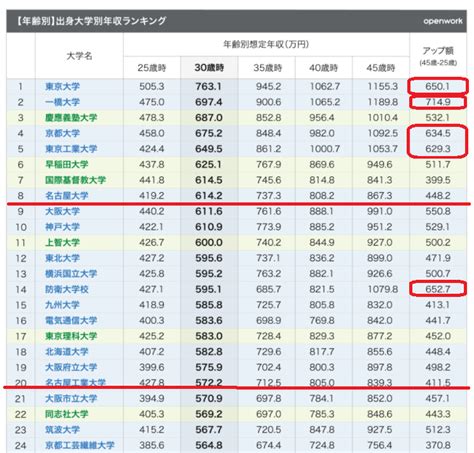Open the 九州大学 link
474x453 pixels.
click(62, 305)
